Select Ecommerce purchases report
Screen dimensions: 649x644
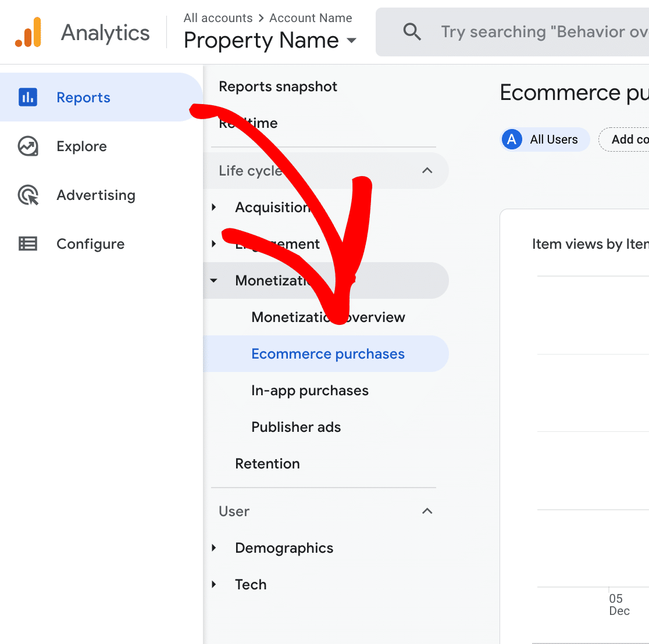tap(327, 354)
